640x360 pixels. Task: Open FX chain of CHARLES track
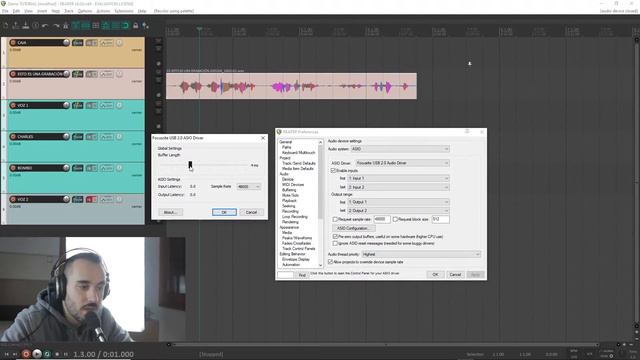[x=78, y=137]
